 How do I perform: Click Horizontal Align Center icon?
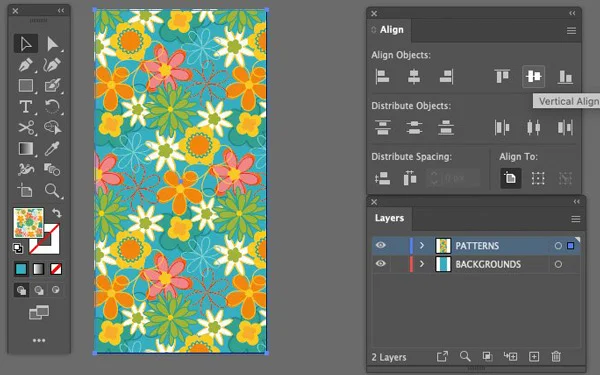tap(414, 76)
